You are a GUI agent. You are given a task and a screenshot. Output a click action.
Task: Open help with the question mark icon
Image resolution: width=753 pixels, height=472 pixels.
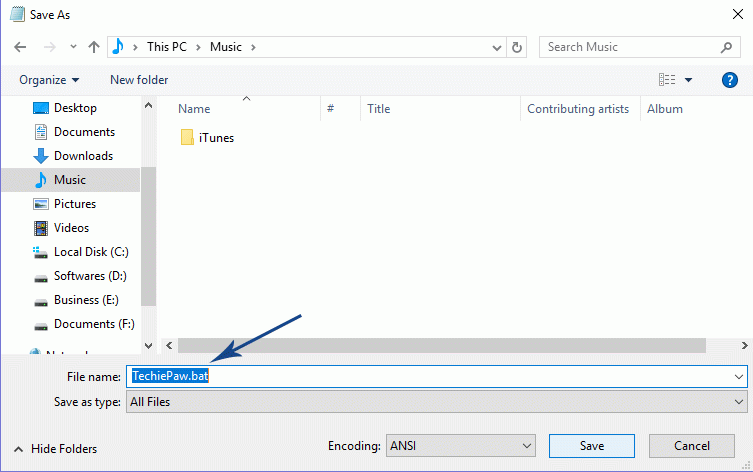pyautogui.click(x=729, y=80)
